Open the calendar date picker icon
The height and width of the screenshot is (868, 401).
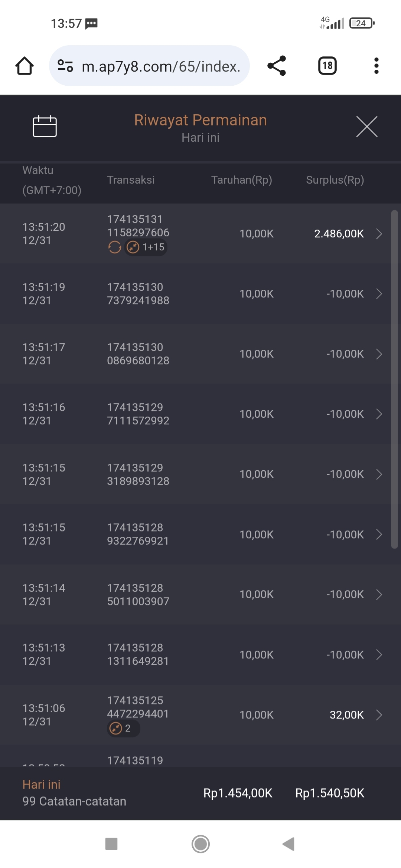click(45, 126)
